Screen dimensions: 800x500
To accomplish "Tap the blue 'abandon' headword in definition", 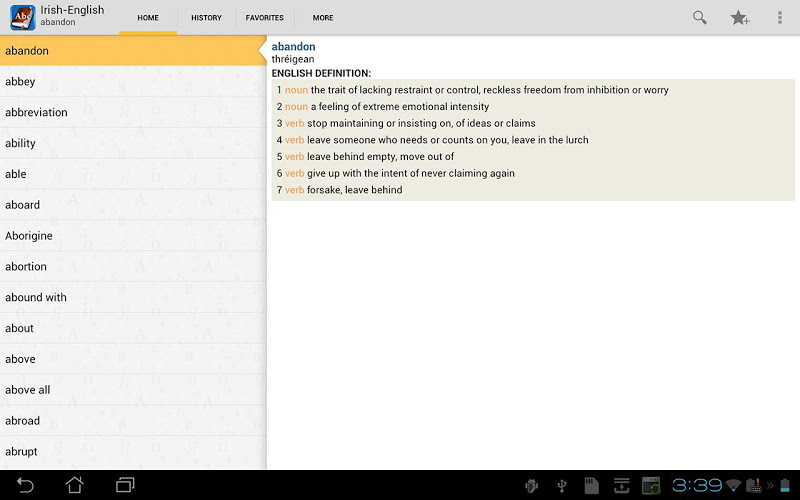I will (x=293, y=46).
